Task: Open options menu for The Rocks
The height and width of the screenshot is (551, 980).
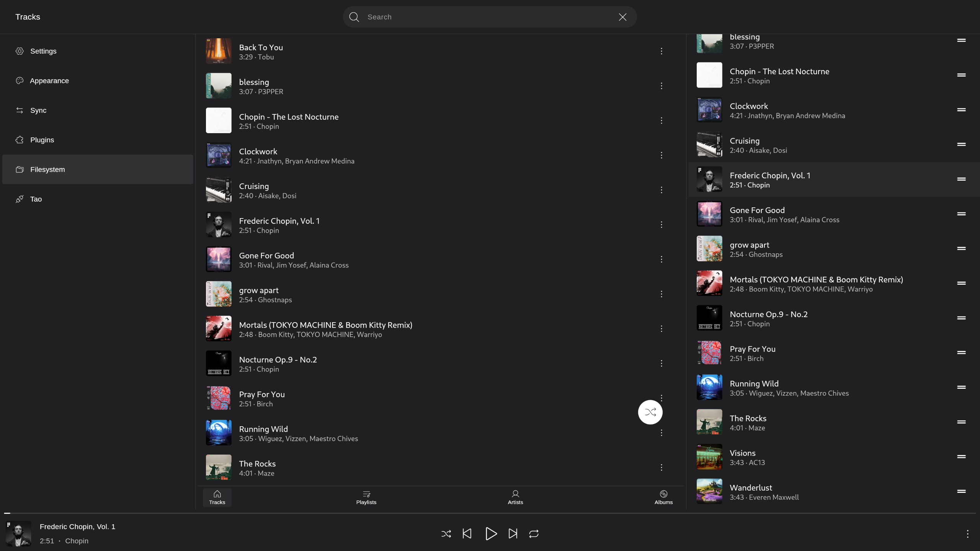Action: pos(661,468)
